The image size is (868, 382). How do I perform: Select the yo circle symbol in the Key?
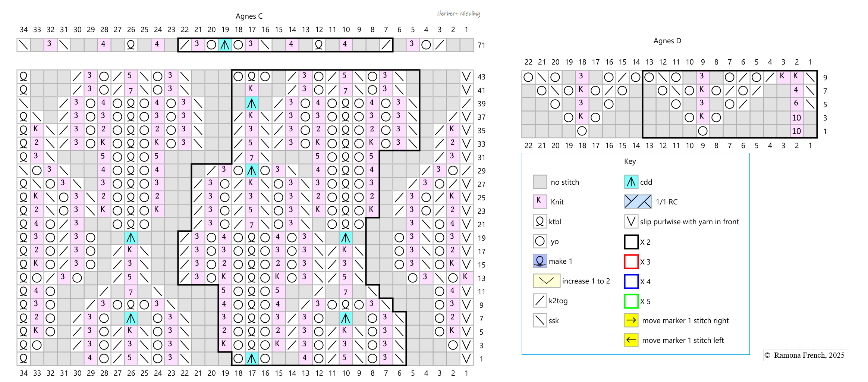click(540, 241)
